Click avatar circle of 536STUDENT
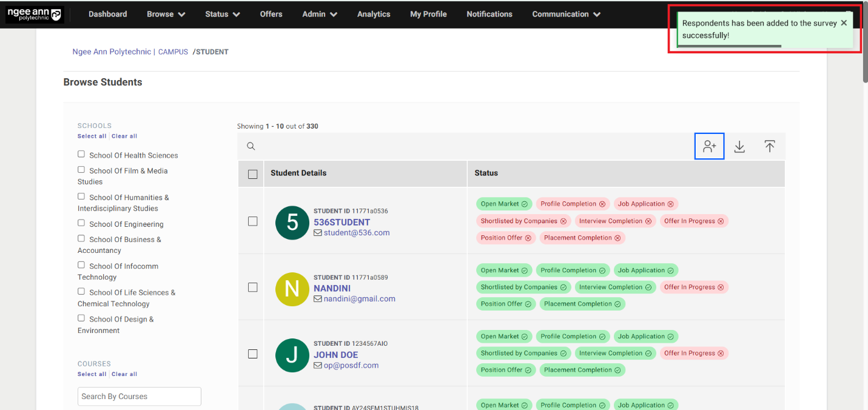The height and width of the screenshot is (410, 868). point(292,223)
